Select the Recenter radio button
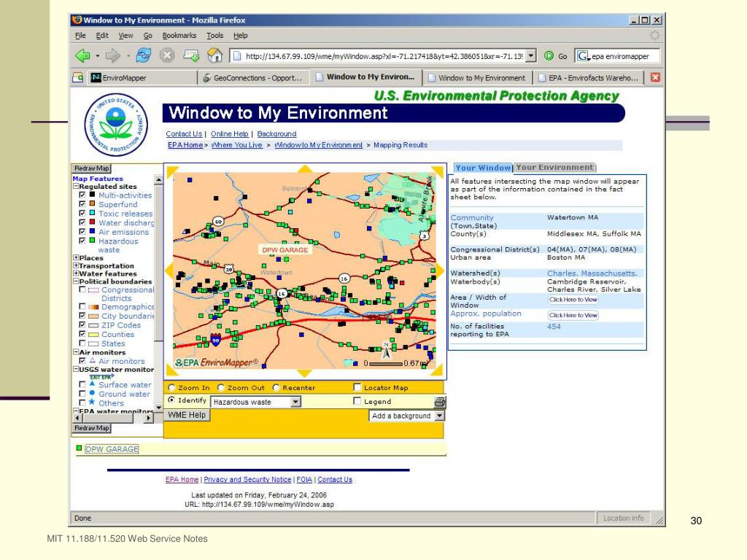 (276, 388)
